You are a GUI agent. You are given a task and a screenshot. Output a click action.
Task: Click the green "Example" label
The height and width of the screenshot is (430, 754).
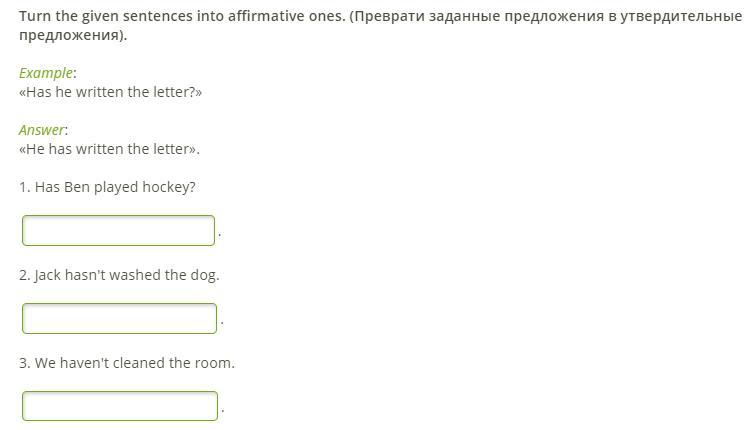click(x=46, y=73)
